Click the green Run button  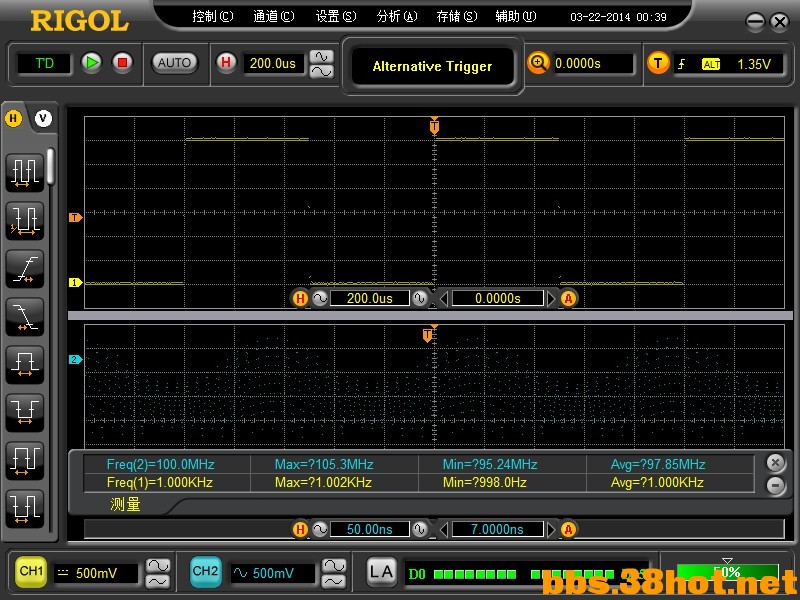92,63
